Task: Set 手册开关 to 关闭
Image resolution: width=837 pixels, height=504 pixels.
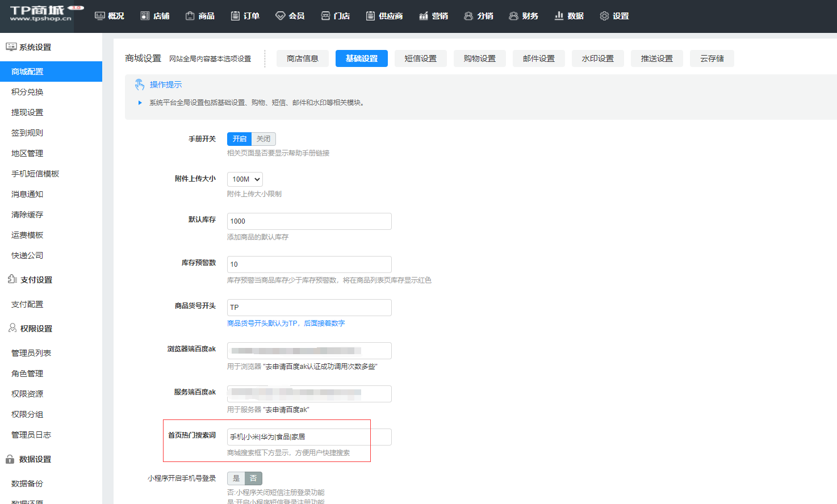Action: (263, 138)
